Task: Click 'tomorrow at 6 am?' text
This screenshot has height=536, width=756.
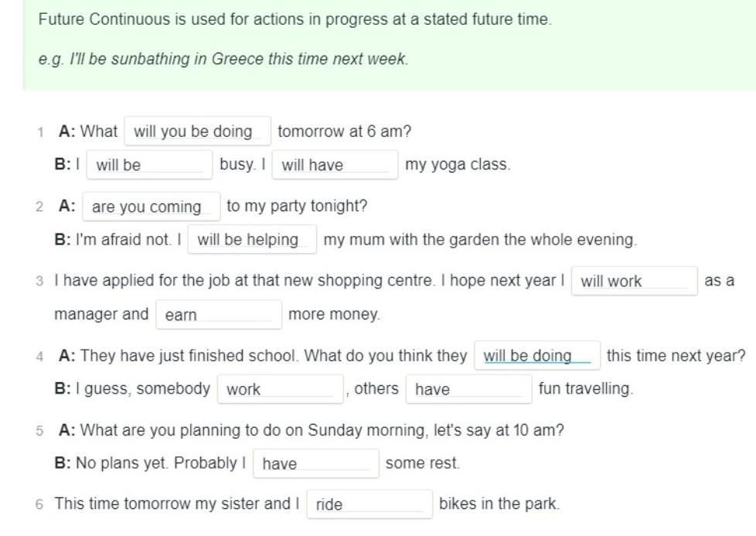Action: point(344,131)
